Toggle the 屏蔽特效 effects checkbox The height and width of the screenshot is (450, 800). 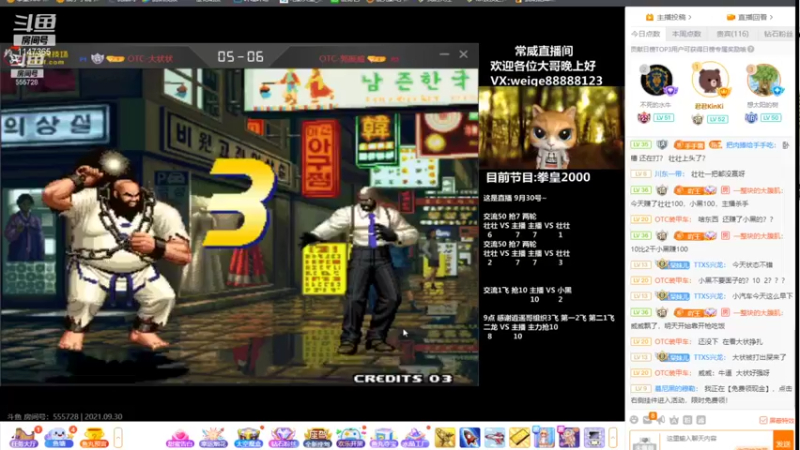click(763, 420)
